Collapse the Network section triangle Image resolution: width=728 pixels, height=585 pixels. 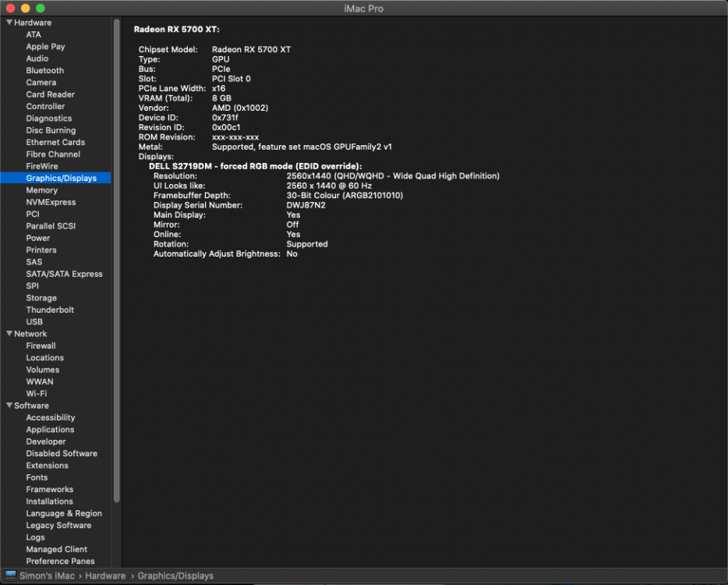pyautogui.click(x=9, y=334)
